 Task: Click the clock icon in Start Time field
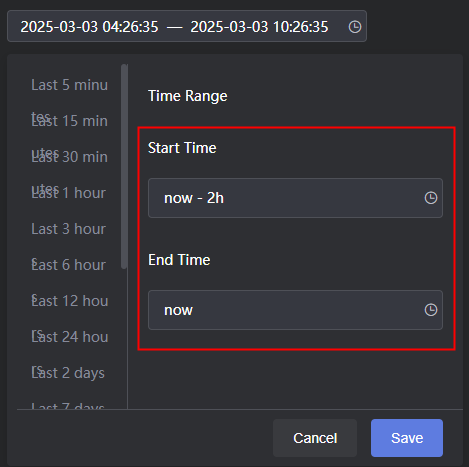point(431,198)
